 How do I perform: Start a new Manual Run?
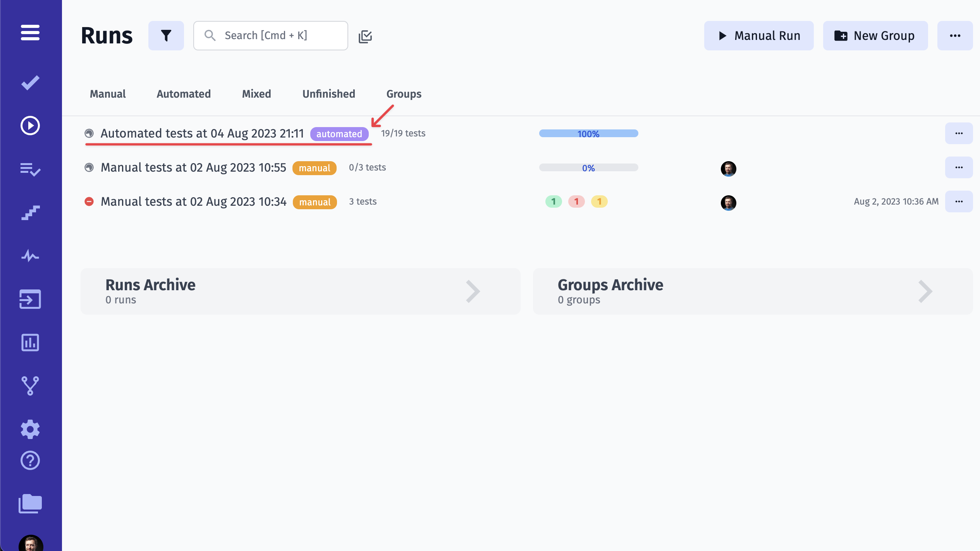(x=758, y=36)
